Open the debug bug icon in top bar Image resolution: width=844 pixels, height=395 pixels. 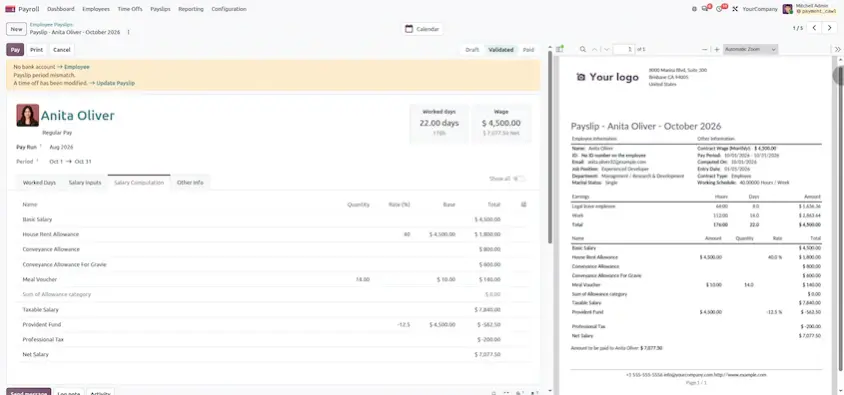tap(694, 9)
